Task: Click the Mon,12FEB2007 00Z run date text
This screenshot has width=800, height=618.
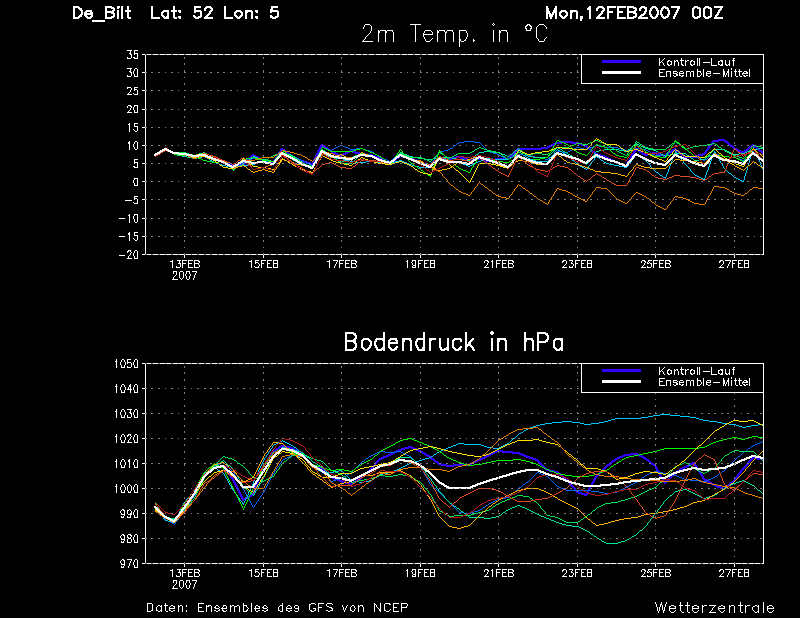Action: 634,13
